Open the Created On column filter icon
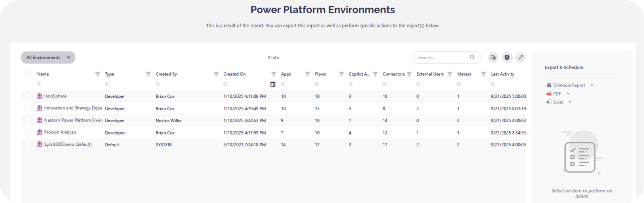Screen dimensions: 644x203 coord(273,74)
